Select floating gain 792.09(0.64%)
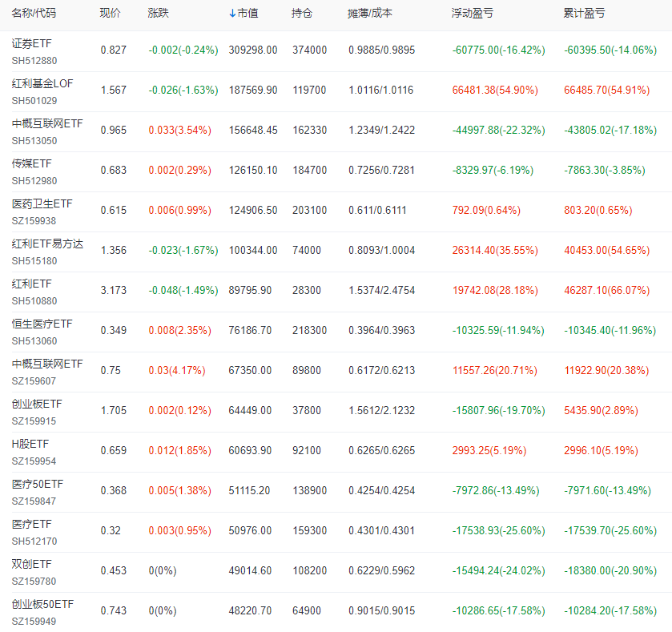Viewport: 672px width, 632px height. [x=486, y=211]
